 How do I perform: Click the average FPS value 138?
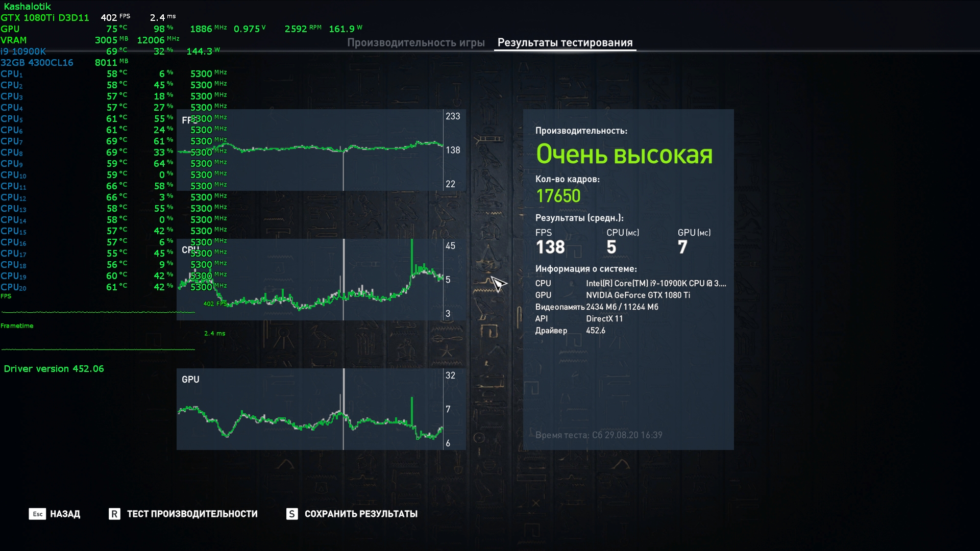coord(550,247)
